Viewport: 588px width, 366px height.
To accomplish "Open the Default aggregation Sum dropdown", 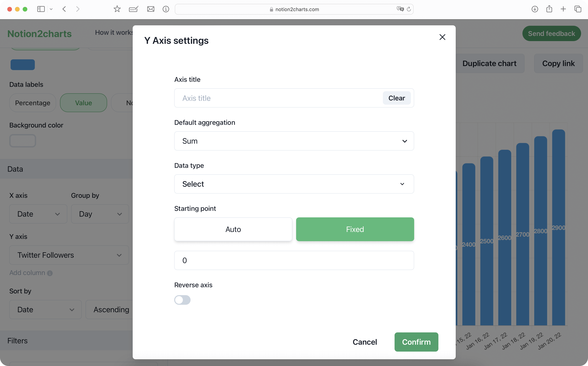I will tap(294, 141).
